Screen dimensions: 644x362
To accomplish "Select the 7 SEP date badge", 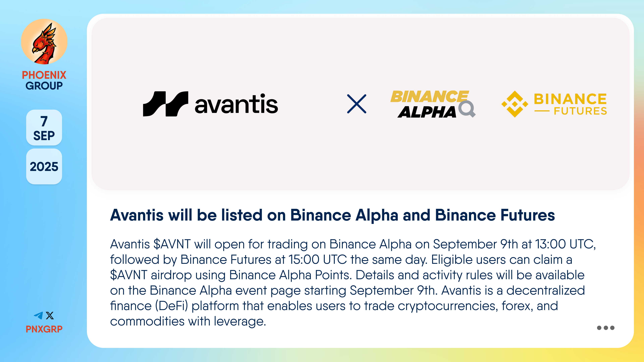I will (x=44, y=128).
